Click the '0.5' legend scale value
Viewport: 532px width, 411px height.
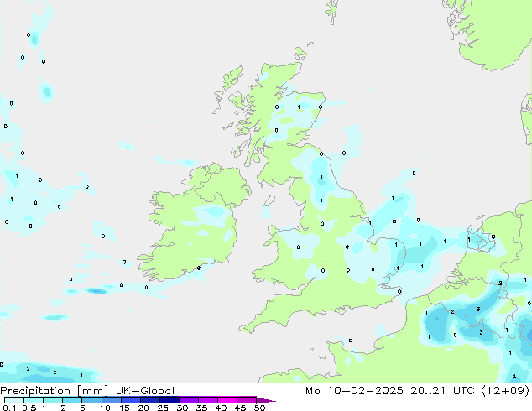pos(29,408)
